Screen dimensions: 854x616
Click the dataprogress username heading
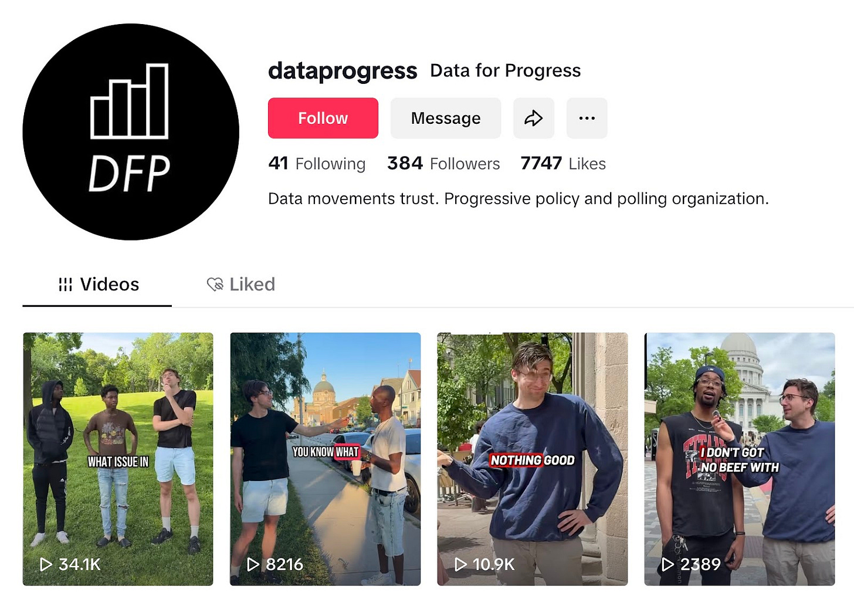[x=343, y=71]
